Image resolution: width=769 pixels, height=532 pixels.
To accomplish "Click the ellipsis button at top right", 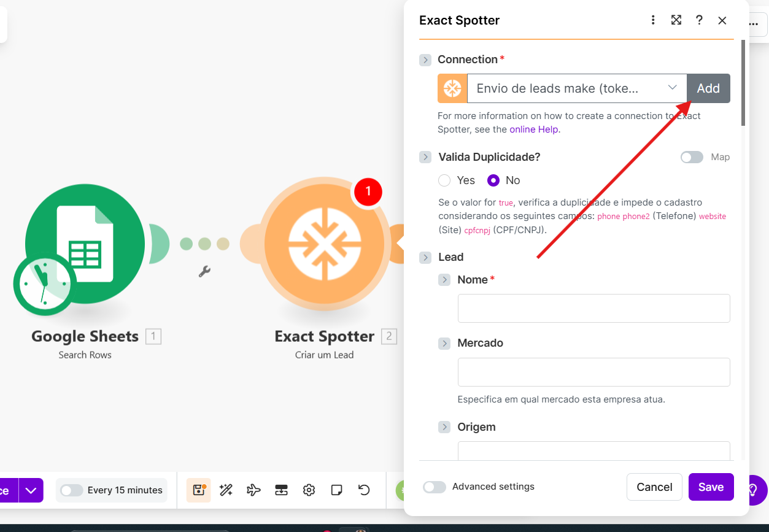I will pos(754,23).
